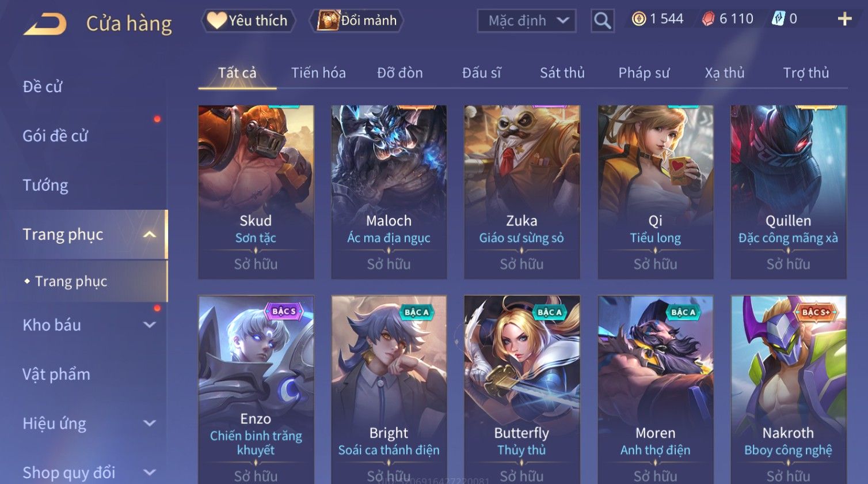
Task: Tap the blue voucher currency icon
Action: [x=778, y=19]
